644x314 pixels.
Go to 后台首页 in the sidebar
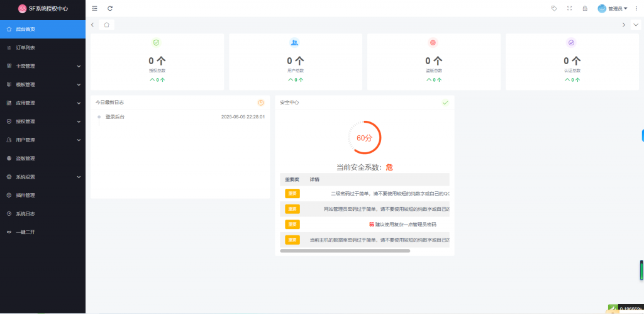coord(43,29)
